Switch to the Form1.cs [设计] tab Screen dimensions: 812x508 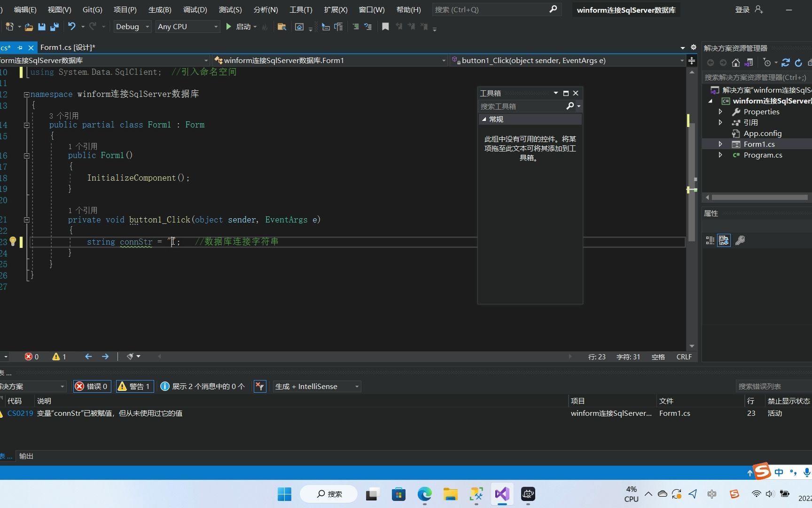[x=68, y=47]
